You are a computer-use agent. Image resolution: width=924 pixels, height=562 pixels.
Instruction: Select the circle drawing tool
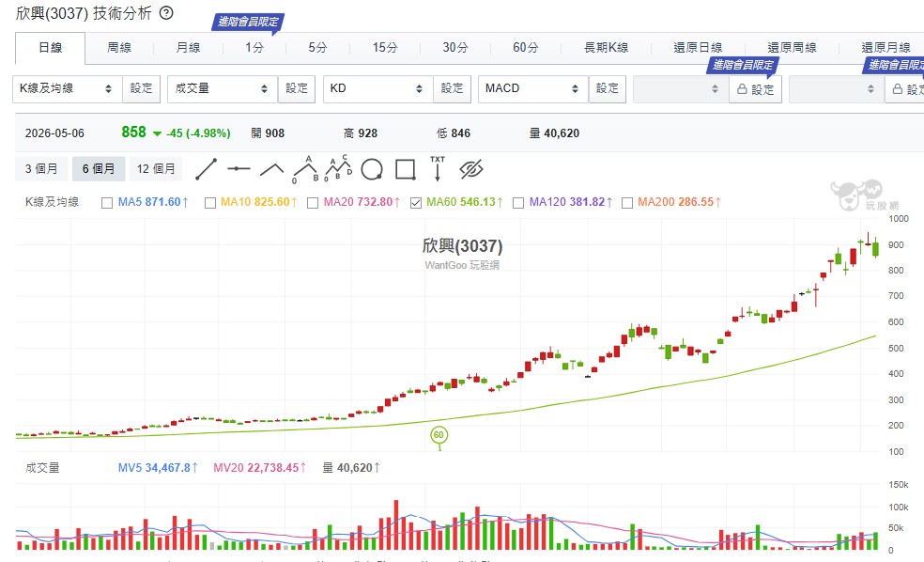click(372, 169)
